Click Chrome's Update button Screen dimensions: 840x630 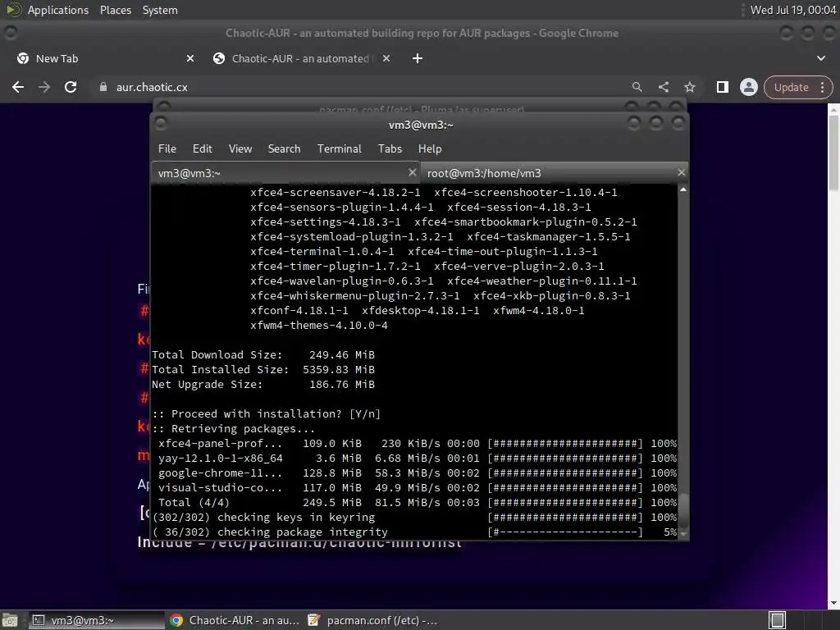click(x=791, y=87)
